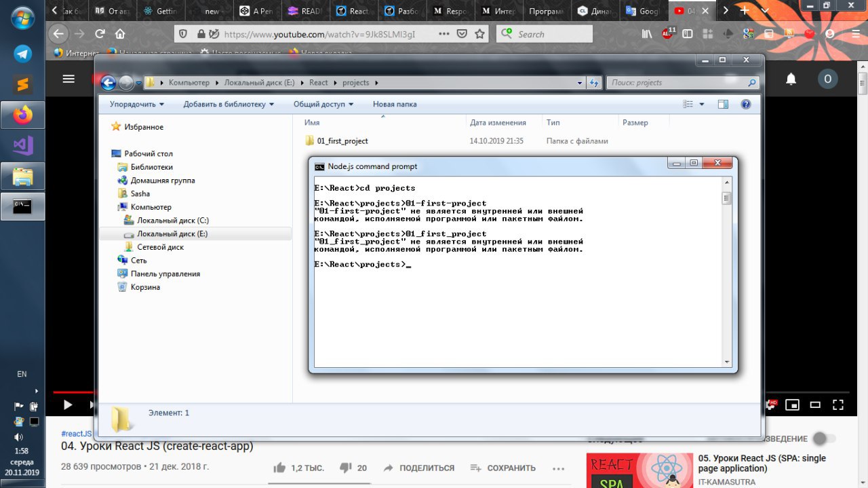Image resolution: width=868 pixels, height=488 pixels.
Task: Open the YouTube account avatar
Action: (827, 79)
